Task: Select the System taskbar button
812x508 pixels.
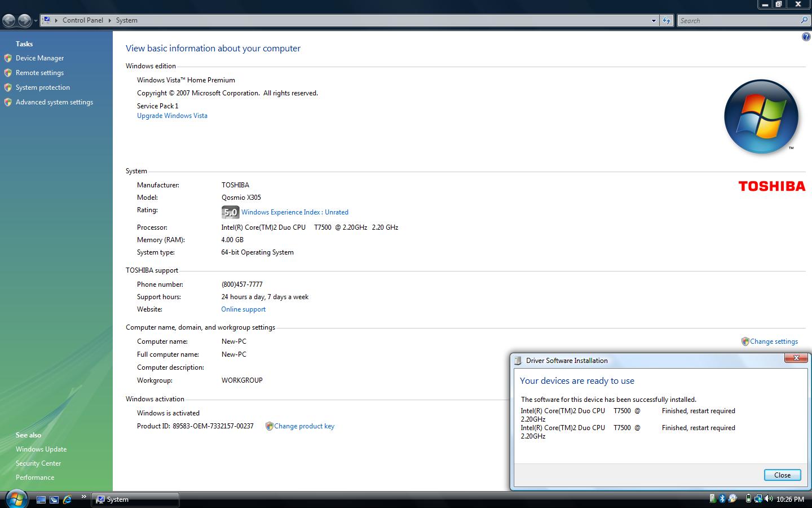Action: tap(135, 500)
